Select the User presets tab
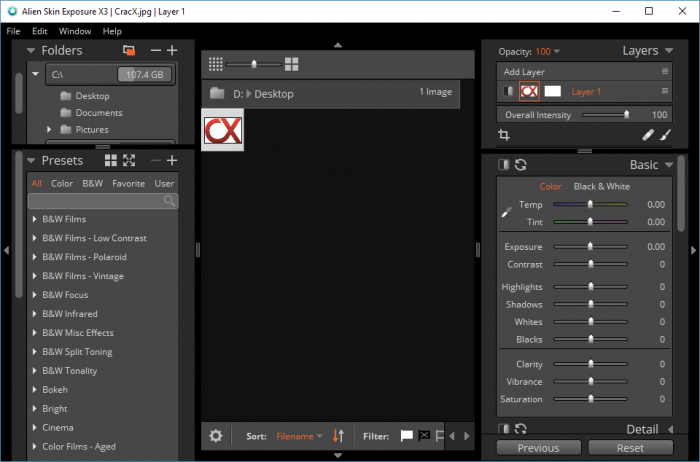Screen dimensions: 700x462 click(164, 183)
